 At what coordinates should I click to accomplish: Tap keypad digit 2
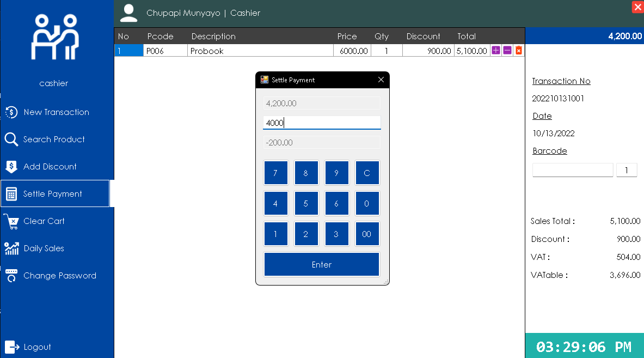306,234
